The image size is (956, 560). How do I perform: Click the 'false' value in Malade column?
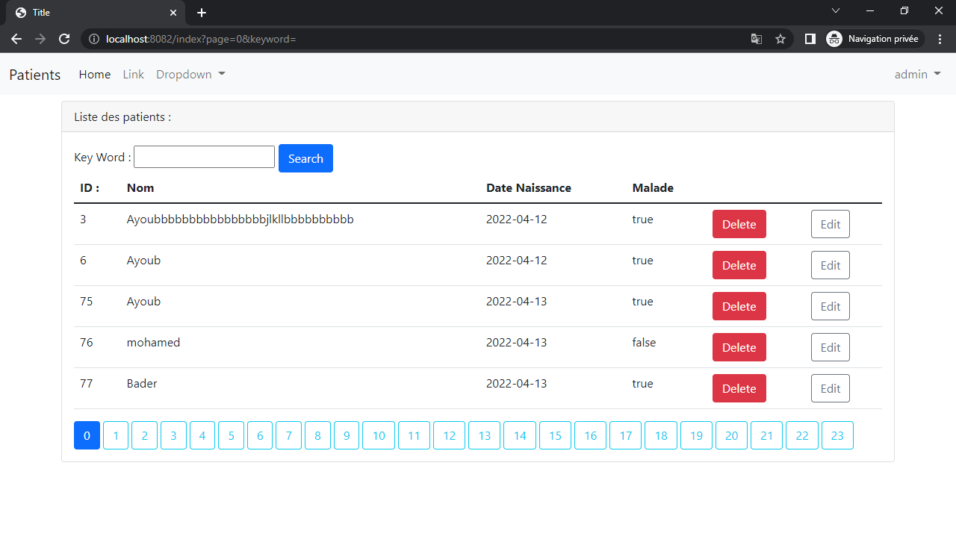(644, 343)
